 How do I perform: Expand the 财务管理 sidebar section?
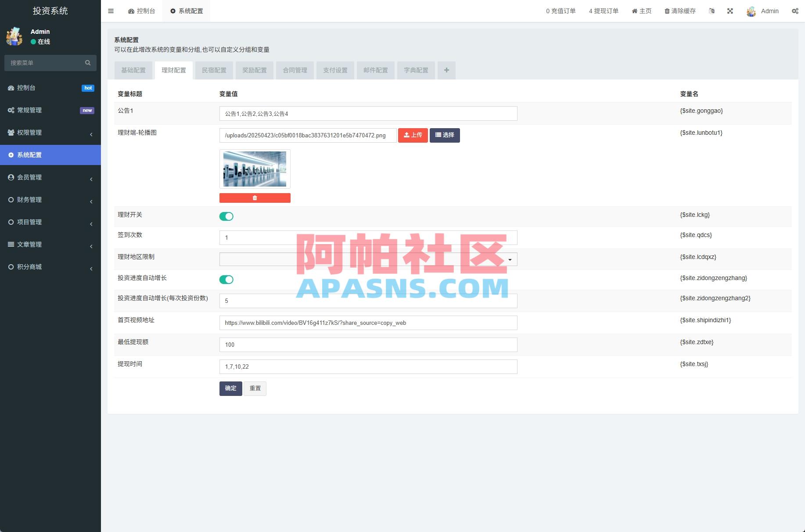(29, 200)
